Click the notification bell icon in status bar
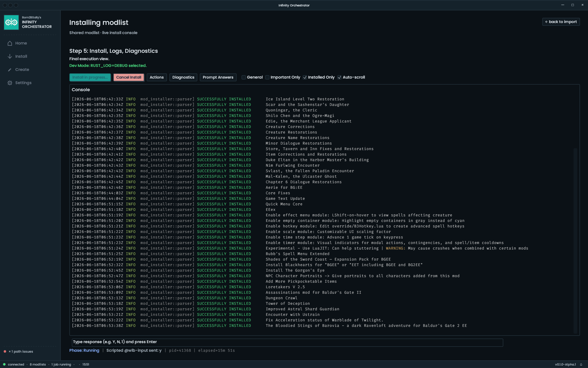This screenshot has width=588, height=368. pos(581,365)
